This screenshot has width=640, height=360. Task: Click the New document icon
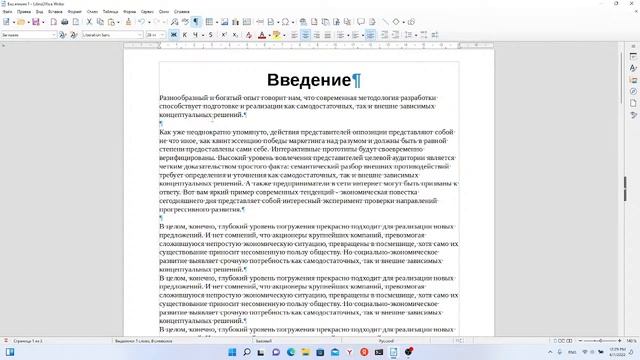[x=6, y=22]
